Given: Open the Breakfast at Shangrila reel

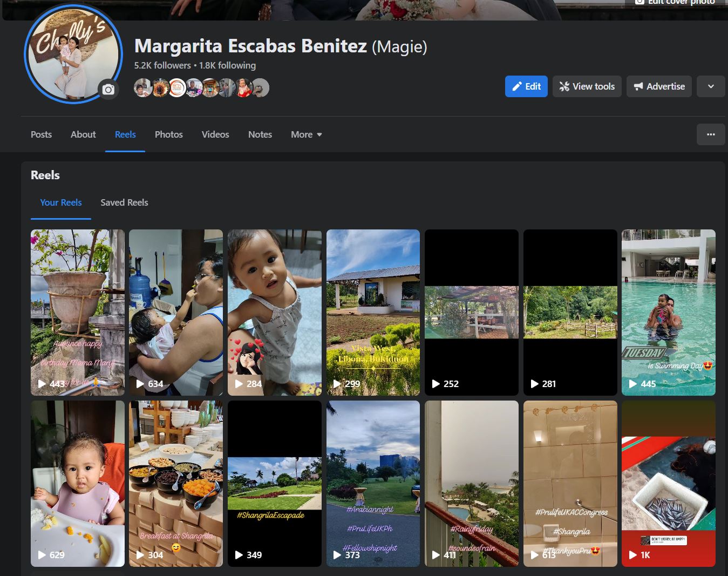Looking at the screenshot, I should click(x=176, y=484).
